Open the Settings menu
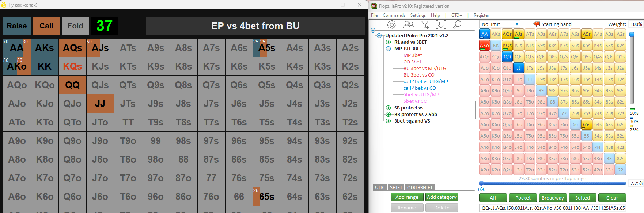This screenshot has width=644, height=213. 418,15
